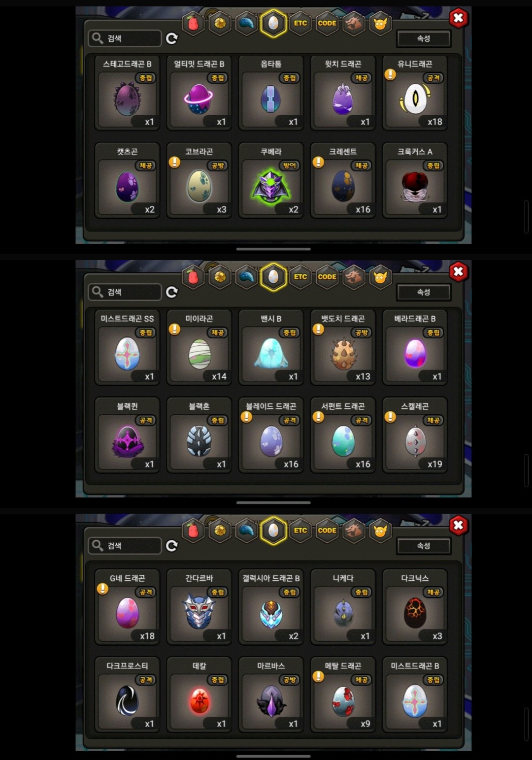Open 속성 filter in the bottom panel
The width and height of the screenshot is (532, 760).
click(x=424, y=546)
